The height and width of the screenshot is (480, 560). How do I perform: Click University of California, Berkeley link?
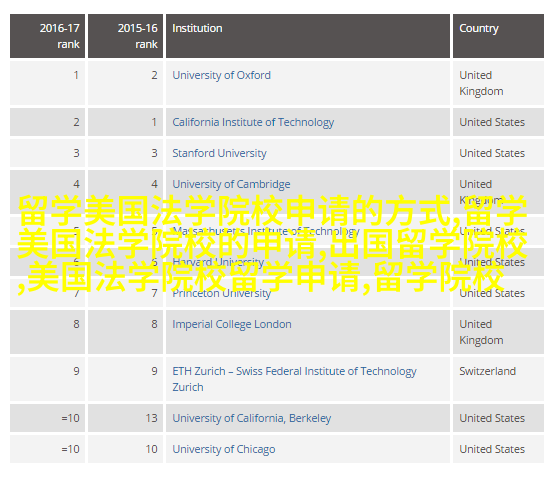(252, 418)
